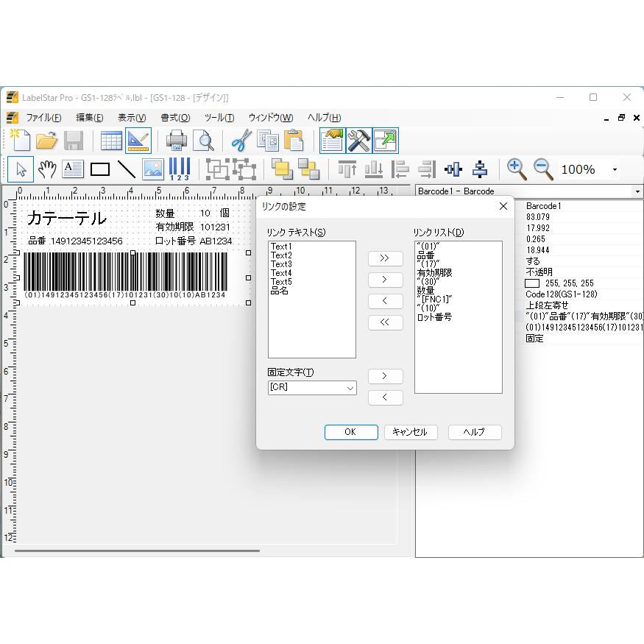644x644 pixels.
Task: Select the Image placement tool
Action: coord(152,169)
